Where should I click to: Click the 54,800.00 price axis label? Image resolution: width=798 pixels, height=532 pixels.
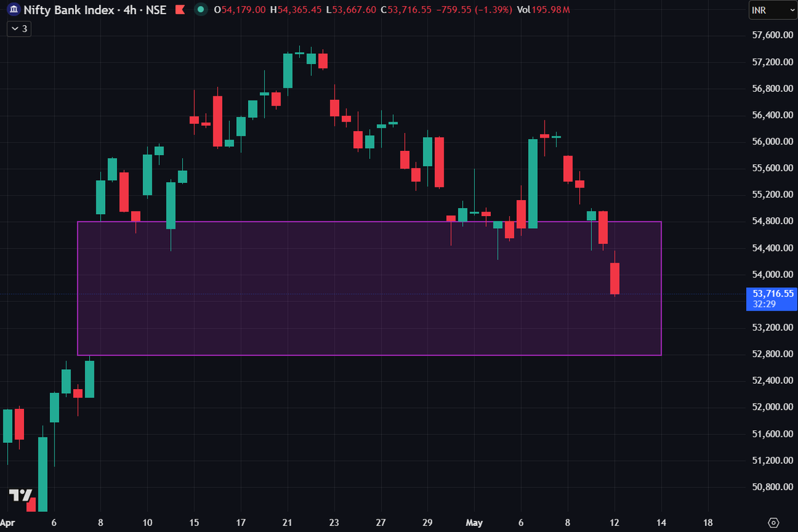[x=773, y=221]
